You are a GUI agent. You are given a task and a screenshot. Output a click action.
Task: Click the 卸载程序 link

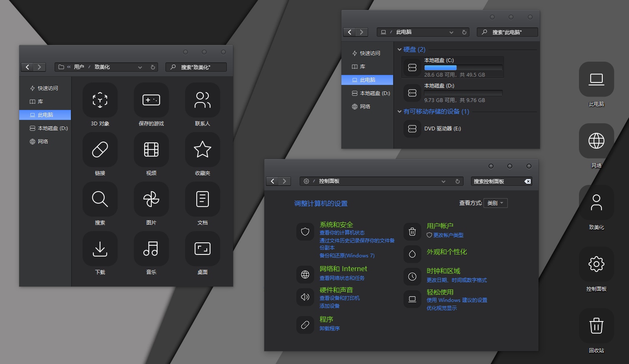tap(329, 329)
